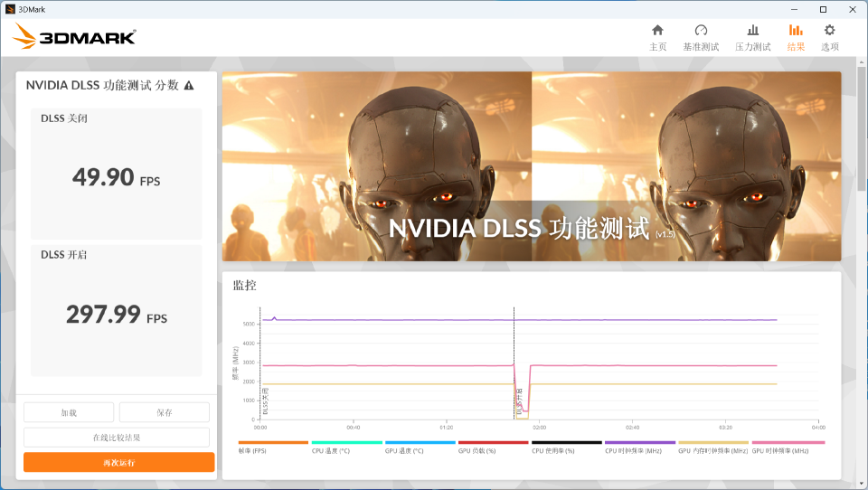The height and width of the screenshot is (490, 868).
Task: Click the 监控 monitoring heading
Action: click(245, 285)
